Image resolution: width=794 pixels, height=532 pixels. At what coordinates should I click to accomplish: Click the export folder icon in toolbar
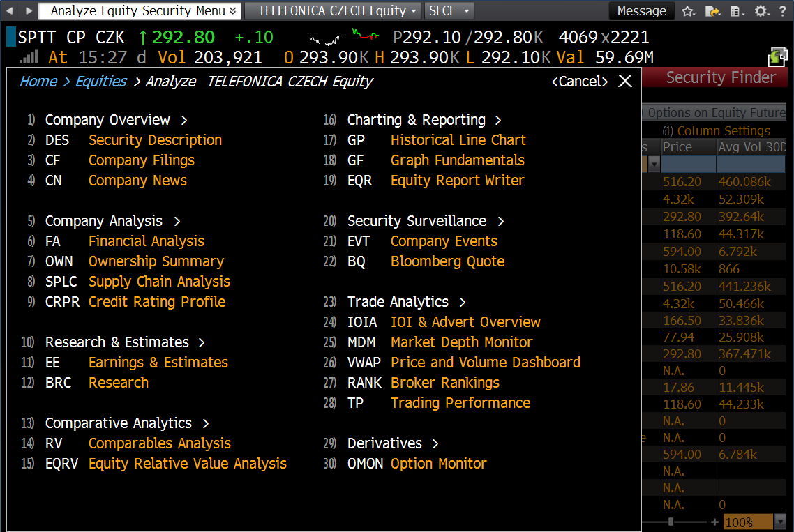click(712, 10)
